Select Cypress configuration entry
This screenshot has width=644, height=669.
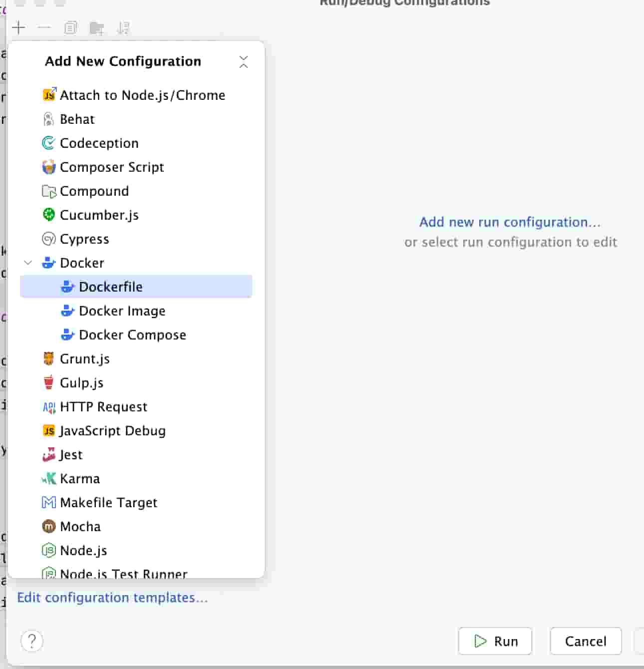point(136,239)
